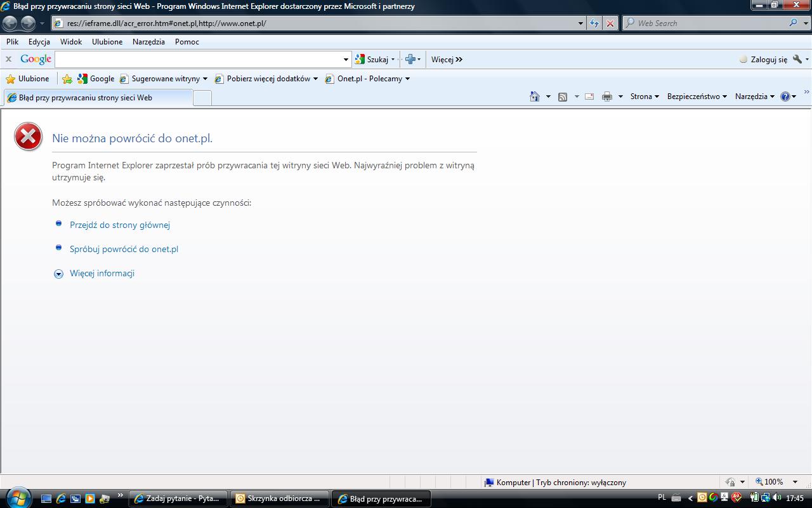The height and width of the screenshot is (508, 812).
Task: Select the Błąd przy przywracaniu strony tab
Action: [x=98, y=98]
